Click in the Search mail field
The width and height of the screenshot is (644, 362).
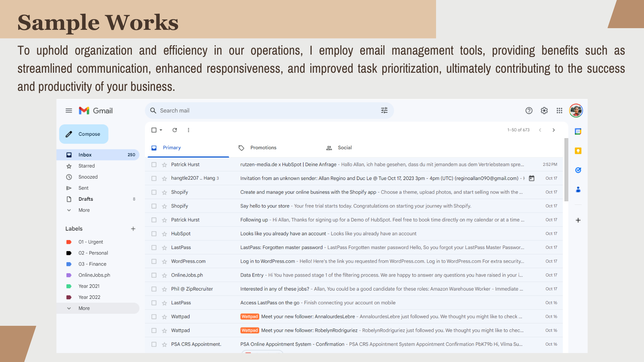(262, 111)
